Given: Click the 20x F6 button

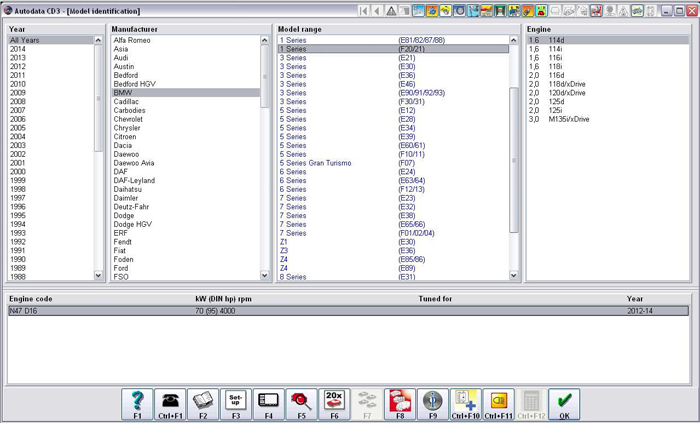Looking at the screenshot, I should (x=334, y=404).
